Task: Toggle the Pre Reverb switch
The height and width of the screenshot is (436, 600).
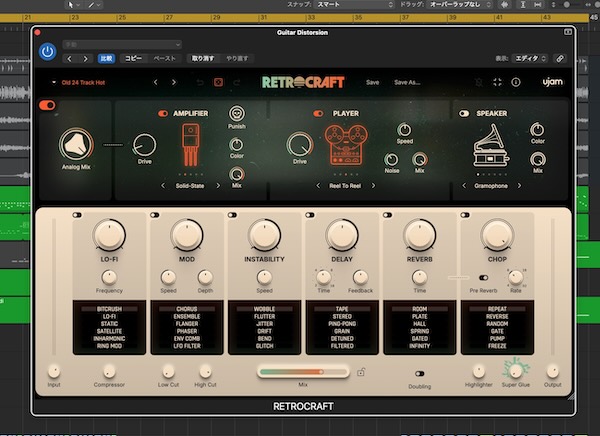Action: pyautogui.click(x=483, y=278)
